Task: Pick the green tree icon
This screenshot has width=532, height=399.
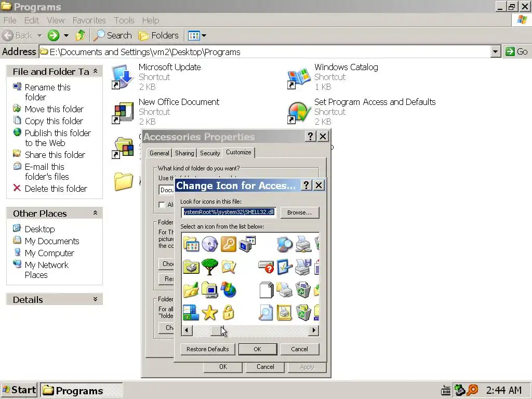Action: (x=210, y=267)
